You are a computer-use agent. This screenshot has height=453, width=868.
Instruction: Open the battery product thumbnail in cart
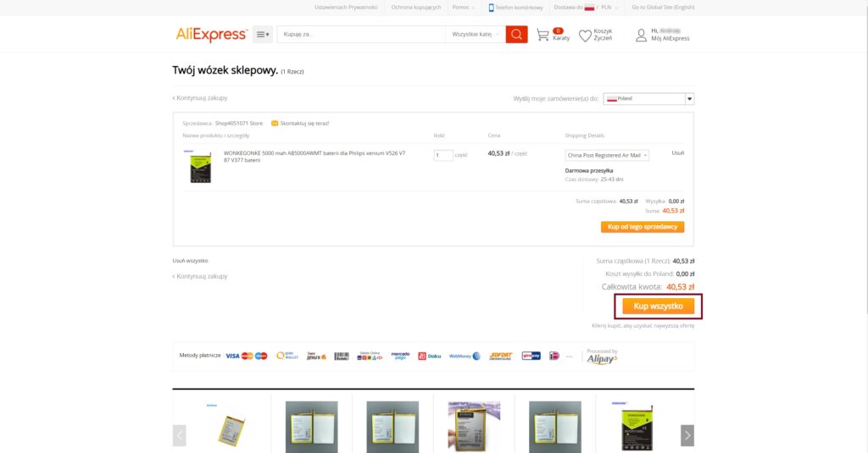[198, 166]
